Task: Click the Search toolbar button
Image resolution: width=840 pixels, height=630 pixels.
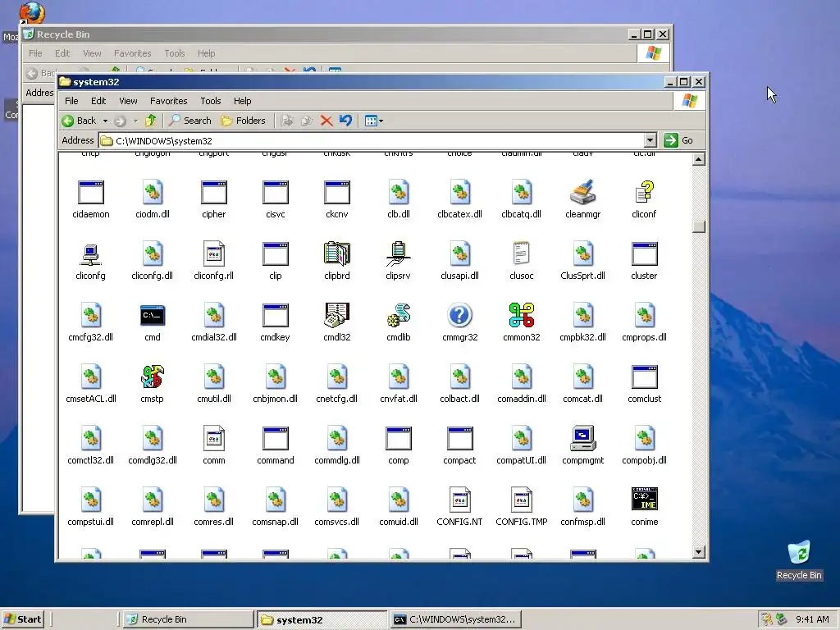Action: 190,121
